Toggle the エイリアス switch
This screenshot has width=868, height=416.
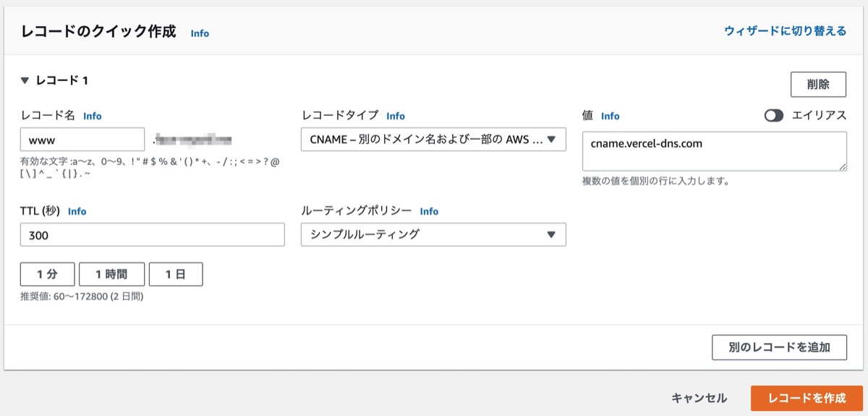(x=774, y=116)
